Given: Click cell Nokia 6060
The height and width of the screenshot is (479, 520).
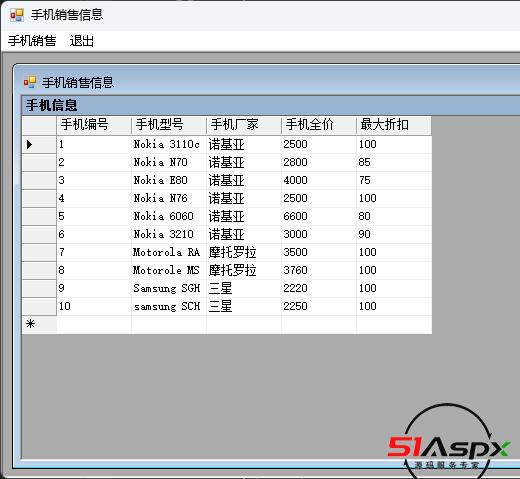Looking at the screenshot, I should pos(169,216).
